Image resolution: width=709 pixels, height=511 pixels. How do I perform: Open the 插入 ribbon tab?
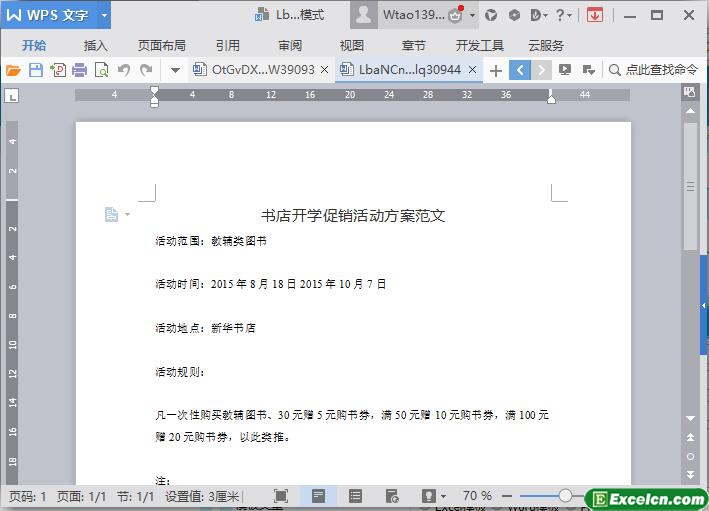pos(95,45)
